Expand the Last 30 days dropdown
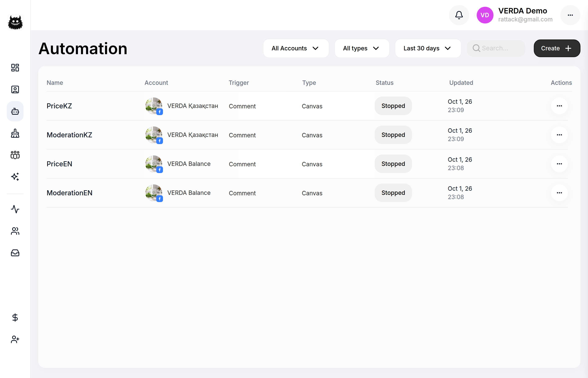Image resolution: width=588 pixels, height=378 pixels. click(428, 48)
